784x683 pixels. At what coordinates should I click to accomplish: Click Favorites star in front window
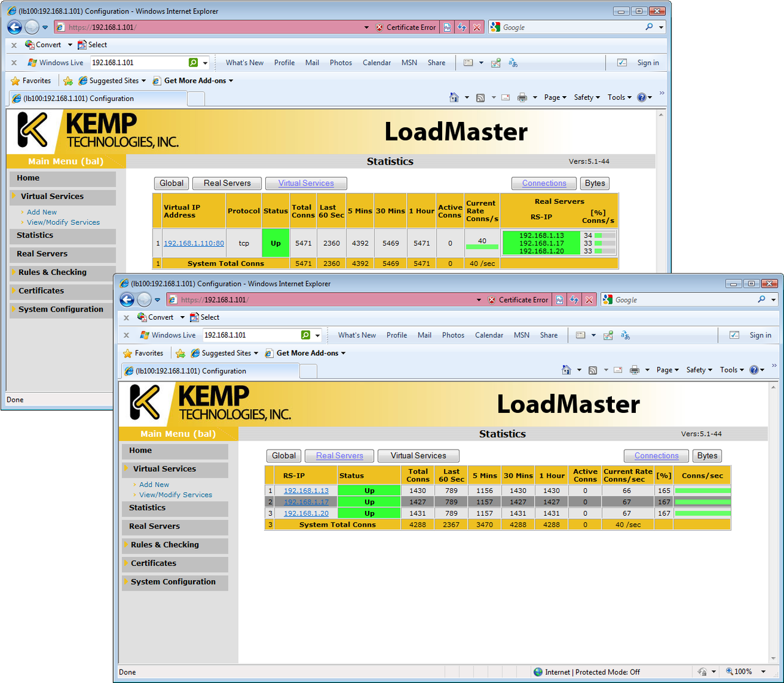(127, 353)
